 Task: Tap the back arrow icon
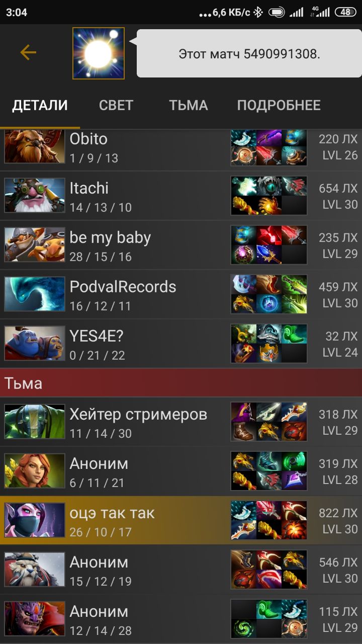pyautogui.click(x=28, y=52)
